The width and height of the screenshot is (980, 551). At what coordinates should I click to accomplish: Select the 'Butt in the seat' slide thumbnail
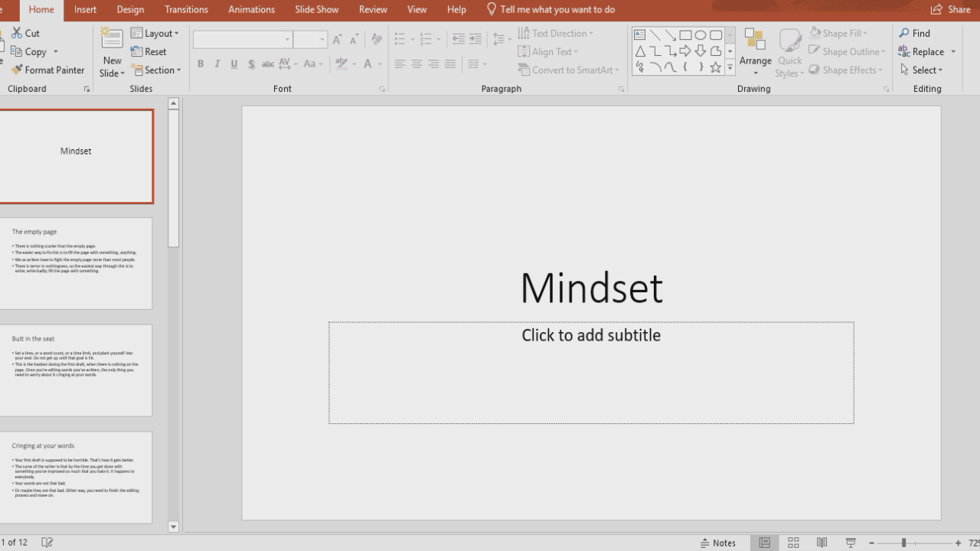click(76, 371)
